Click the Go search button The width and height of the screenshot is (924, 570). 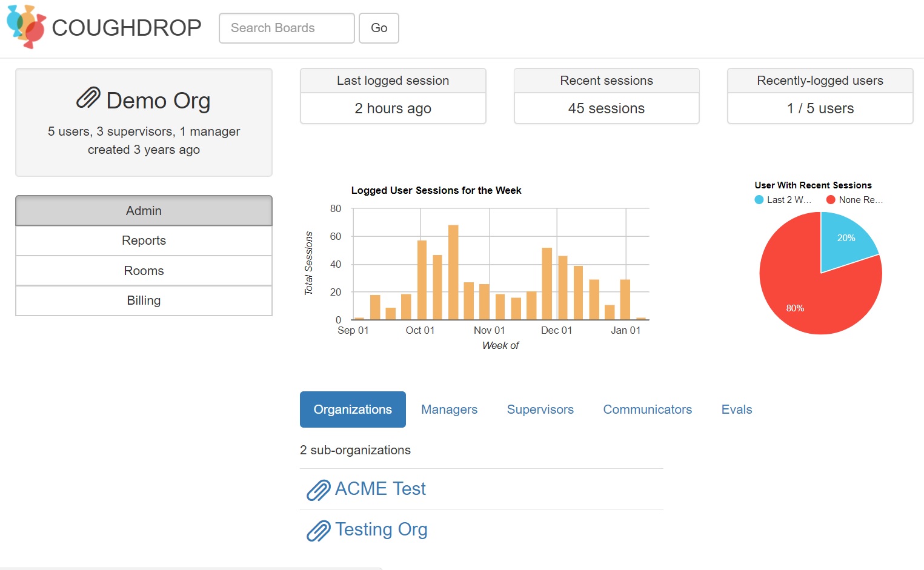(379, 28)
